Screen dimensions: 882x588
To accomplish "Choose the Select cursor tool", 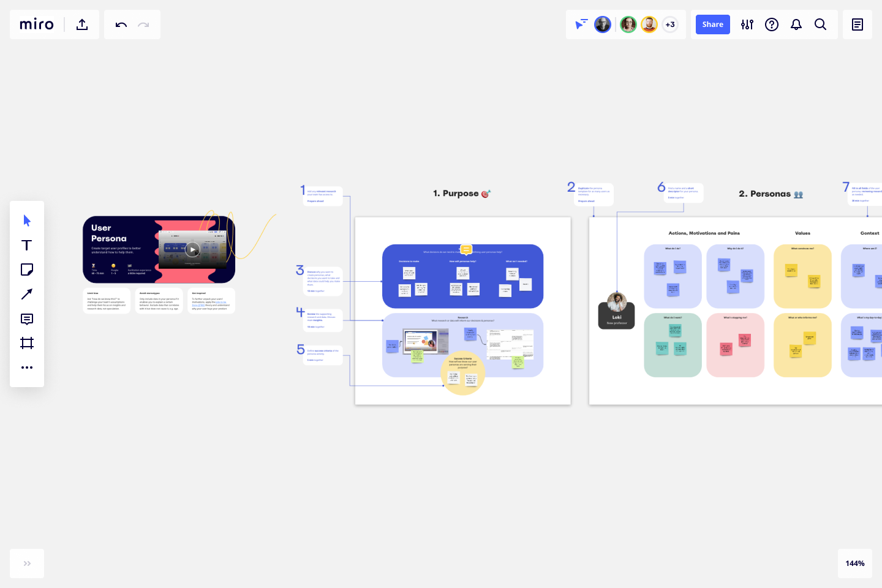I will [x=27, y=221].
